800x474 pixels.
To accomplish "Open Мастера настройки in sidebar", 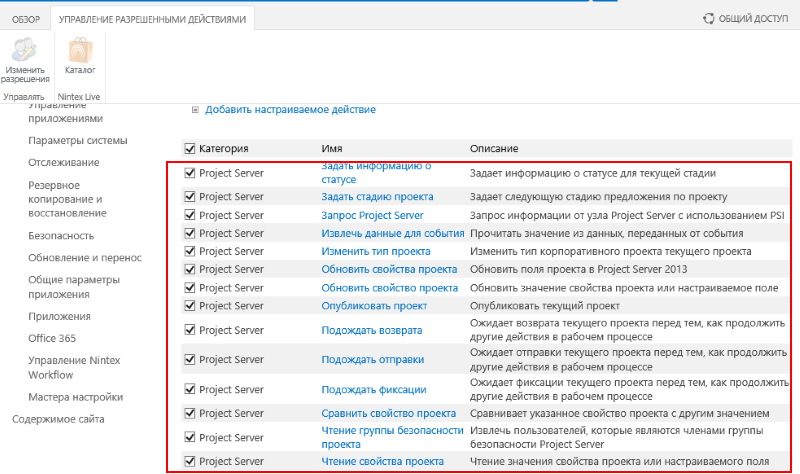I will (76, 397).
